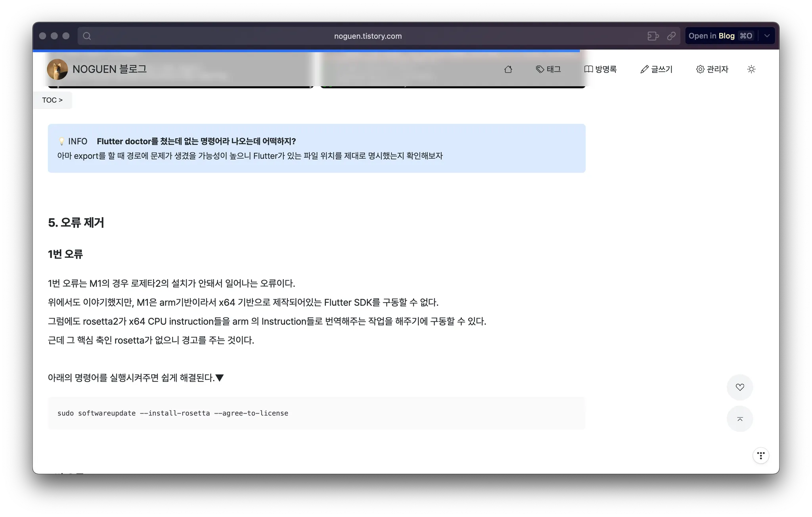The height and width of the screenshot is (517, 812).
Task: Open the dotted floating menu button
Action: (x=760, y=456)
